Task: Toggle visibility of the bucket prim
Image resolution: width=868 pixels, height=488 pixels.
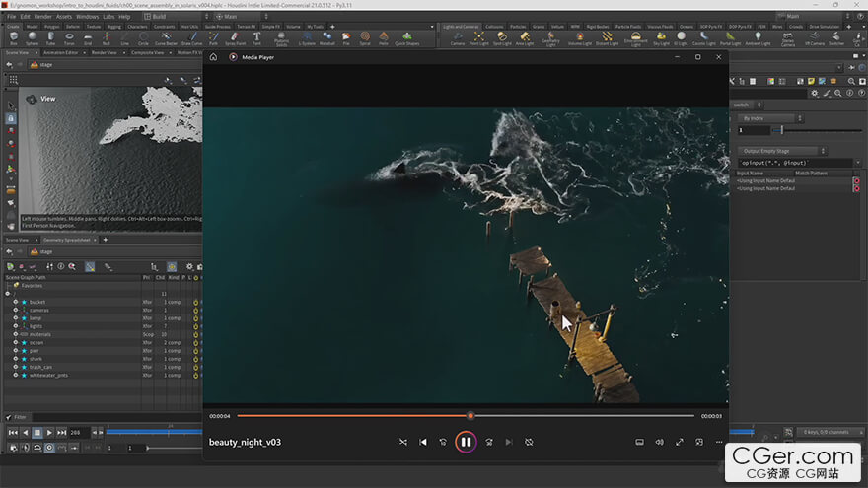Action: click(16, 302)
